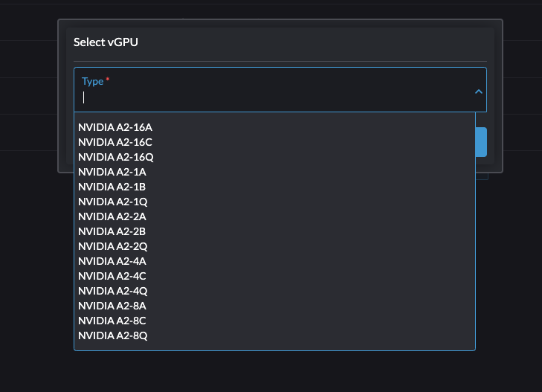Viewport: 542px width, 392px height.
Task: Choose NVIDIA A2-4C vGPU type
Action: coord(112,276)
